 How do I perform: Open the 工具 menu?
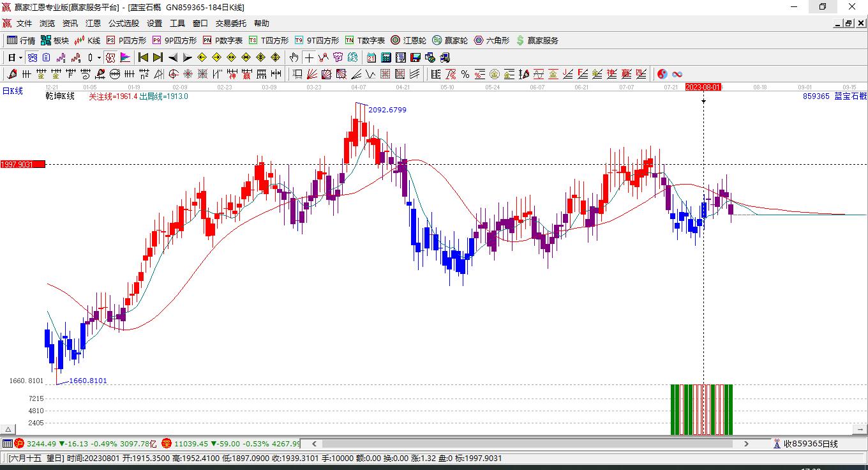pyautogui.click(x=177, y=24)
